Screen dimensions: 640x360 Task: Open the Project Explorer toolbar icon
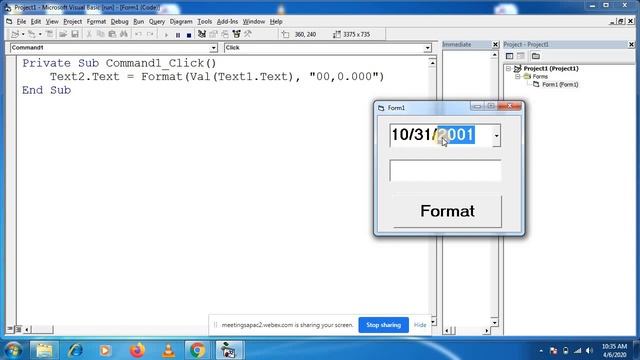pos(202,34)
